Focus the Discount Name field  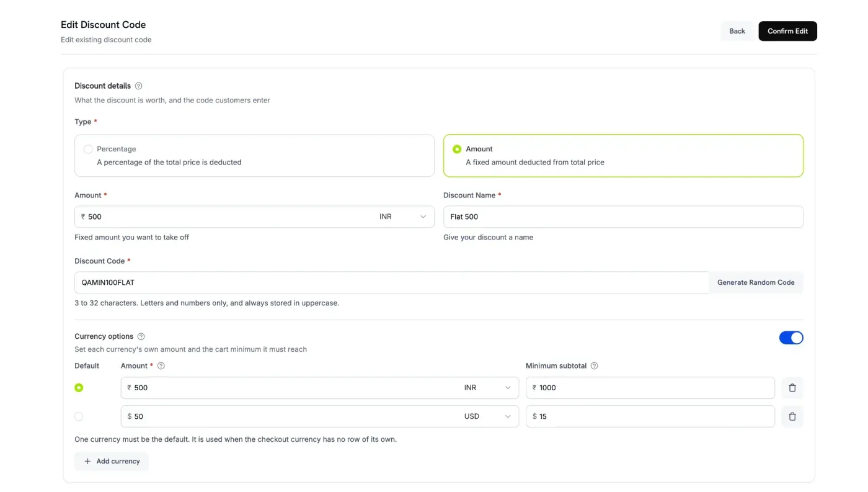tap(623, 217)
